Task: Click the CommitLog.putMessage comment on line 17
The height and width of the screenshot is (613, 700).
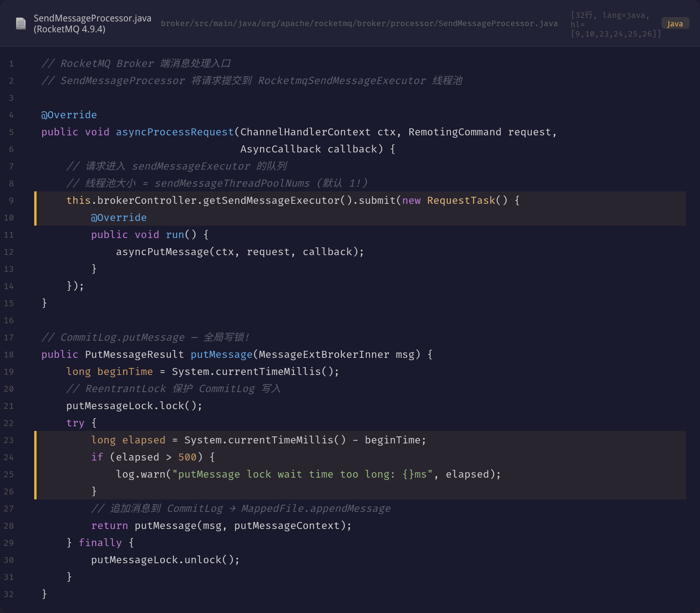Action: (145, 338)
